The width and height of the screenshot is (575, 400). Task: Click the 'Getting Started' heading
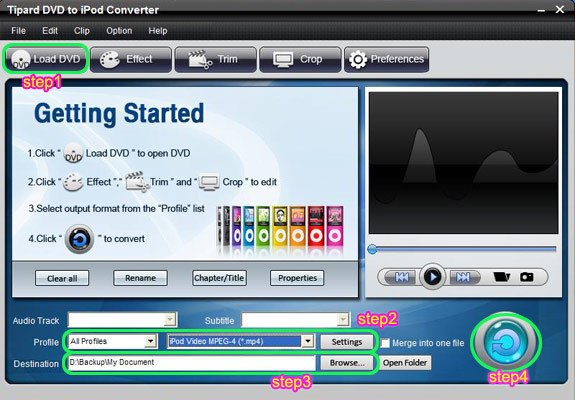(x=119, y=113)
